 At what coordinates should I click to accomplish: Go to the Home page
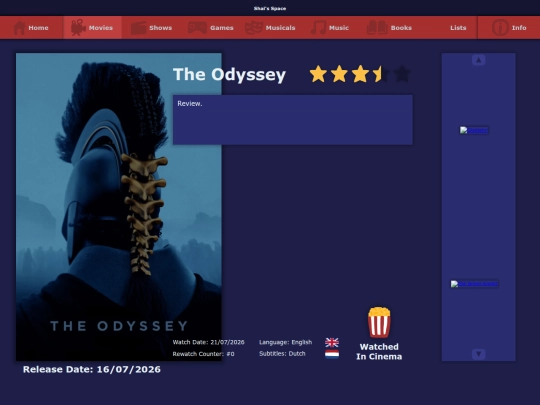31,28
